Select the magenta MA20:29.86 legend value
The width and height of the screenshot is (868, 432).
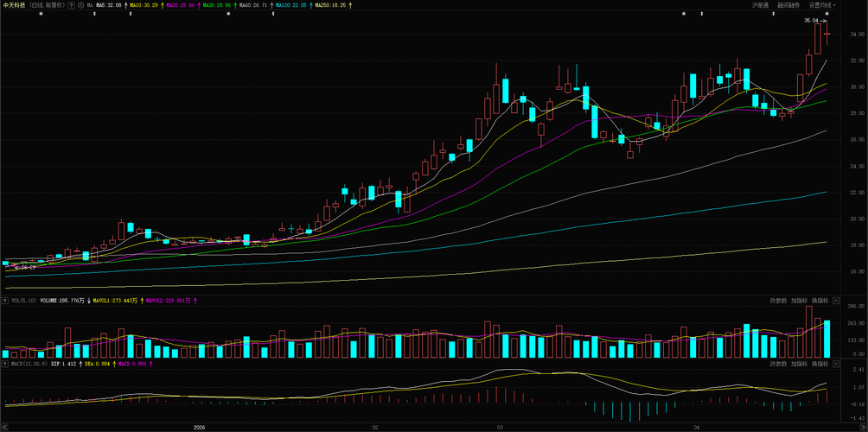pyautogui.click(x=181, y=5)
